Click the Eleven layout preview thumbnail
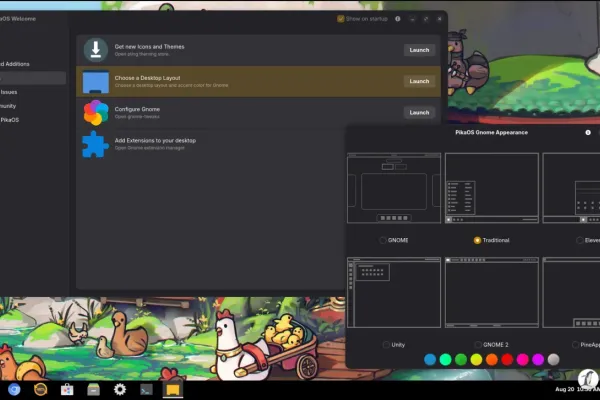 pos(571,188)
